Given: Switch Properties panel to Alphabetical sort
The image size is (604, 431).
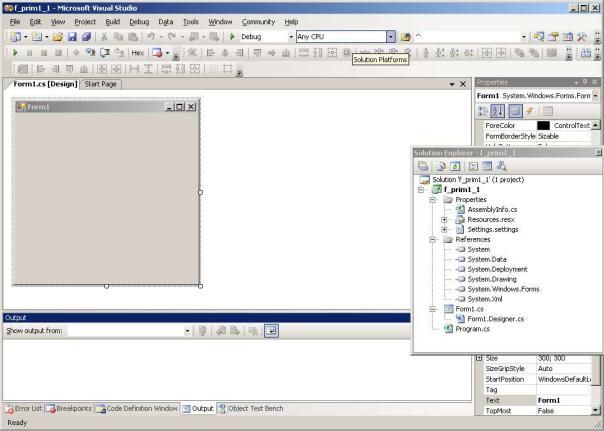Looking at the screenshot, I should (497, 111).
